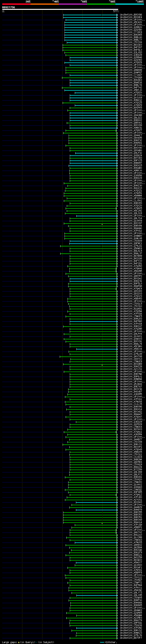
Task: Open hit UniRef100_B9I6E4
Action: point(131,17)
